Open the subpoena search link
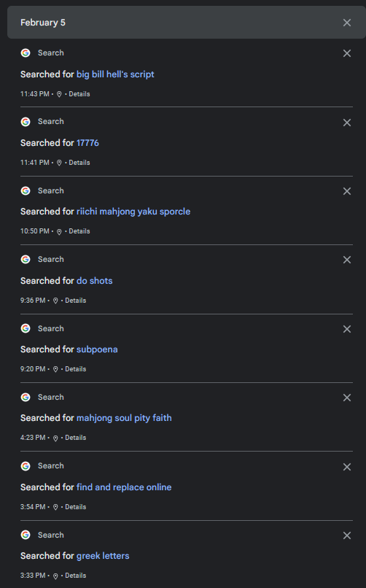The height and width of the screenshot is (588, 366). (97, 349)
